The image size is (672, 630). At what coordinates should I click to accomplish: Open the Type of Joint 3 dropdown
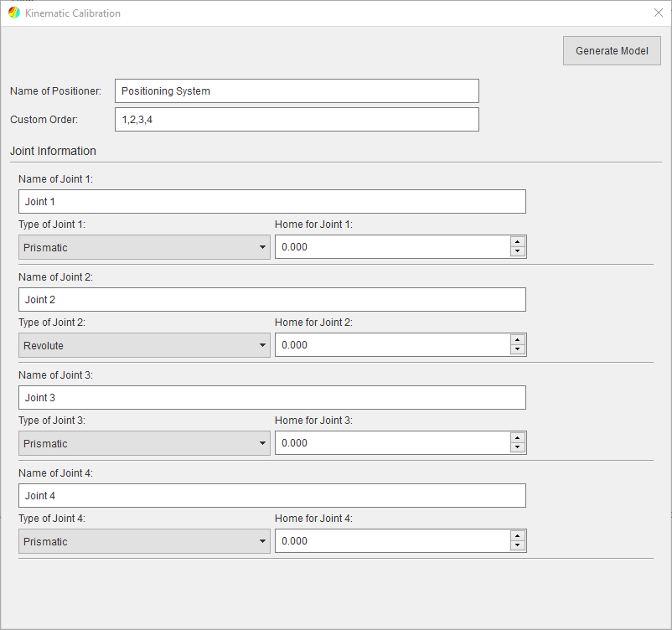pos(144,443)
